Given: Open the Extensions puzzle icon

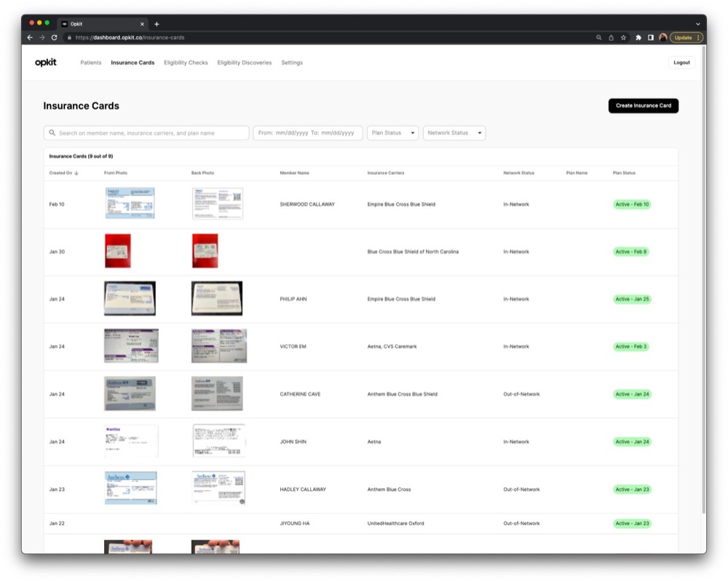Looking at the screenshot, I should (638, 38).
